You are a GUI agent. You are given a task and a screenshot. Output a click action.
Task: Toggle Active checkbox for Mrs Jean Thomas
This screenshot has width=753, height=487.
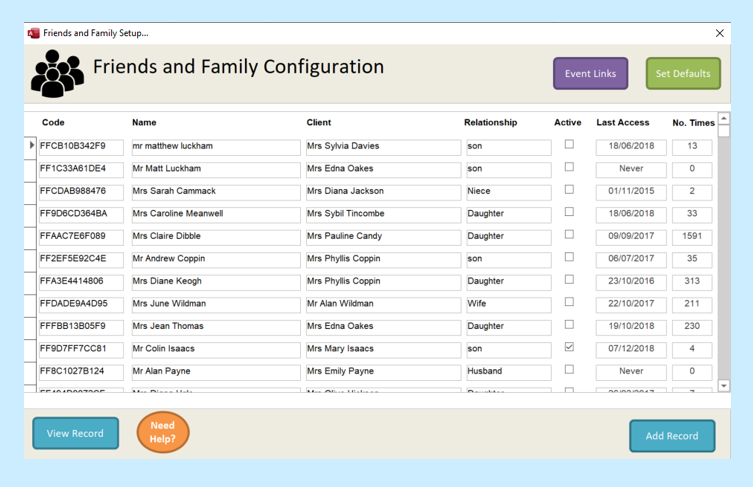click(x=569, y=325)
